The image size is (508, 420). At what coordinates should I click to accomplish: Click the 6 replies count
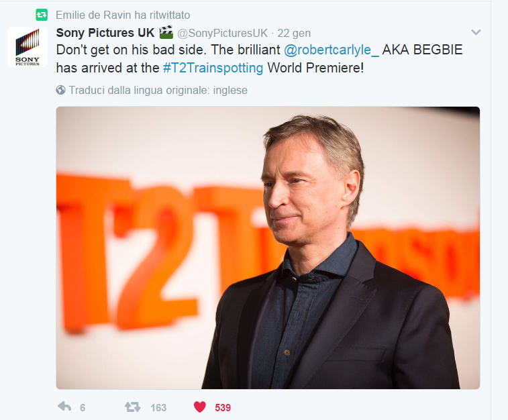tap(83, 407)
